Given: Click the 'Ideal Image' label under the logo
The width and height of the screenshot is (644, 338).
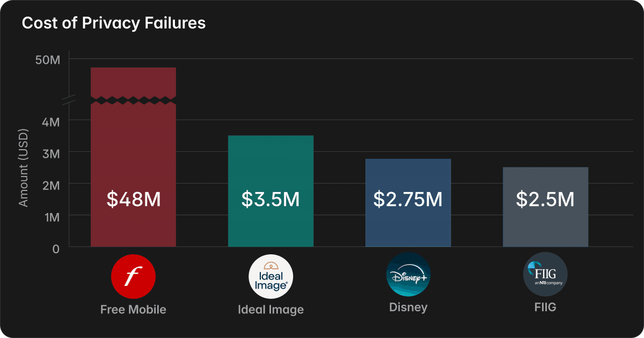Looking at the screenshot, I should click(270, 310).
